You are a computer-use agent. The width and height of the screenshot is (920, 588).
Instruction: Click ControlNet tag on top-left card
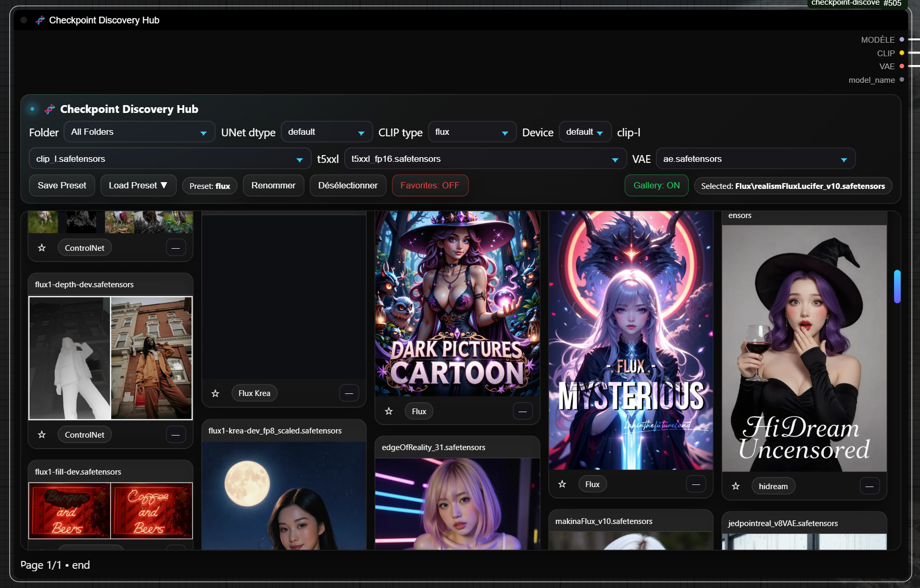coord(84,248)
